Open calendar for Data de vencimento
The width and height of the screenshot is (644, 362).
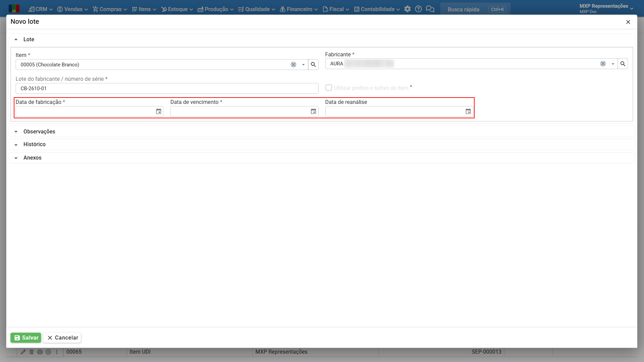(x=313, y=112)
